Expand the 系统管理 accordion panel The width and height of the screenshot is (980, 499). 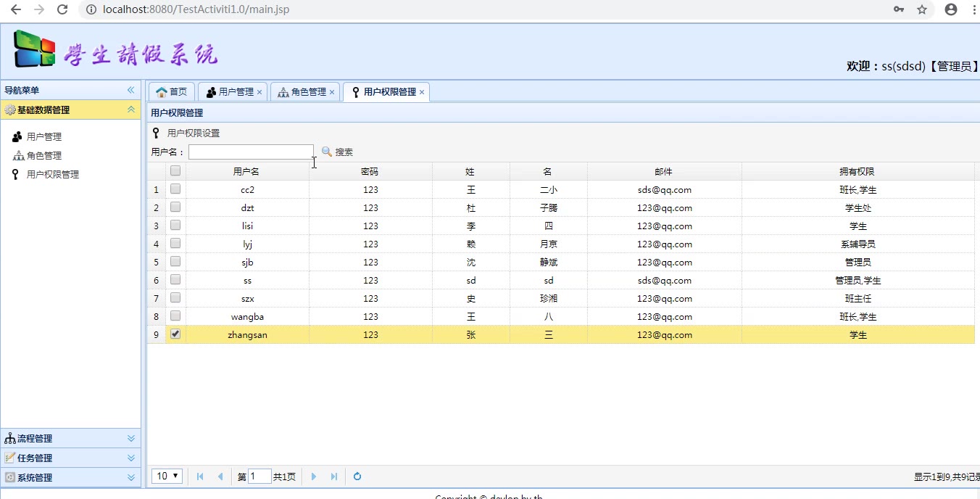(x=70, y=478)
